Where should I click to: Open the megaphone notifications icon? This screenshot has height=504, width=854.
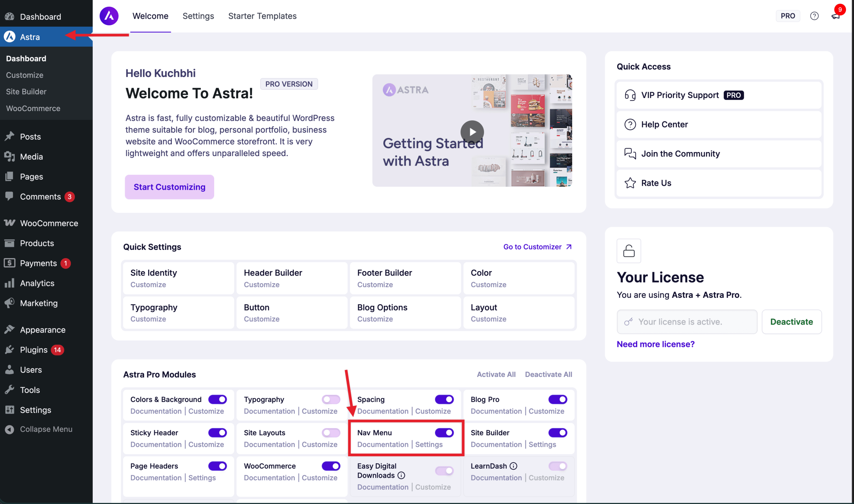(835, 16)
